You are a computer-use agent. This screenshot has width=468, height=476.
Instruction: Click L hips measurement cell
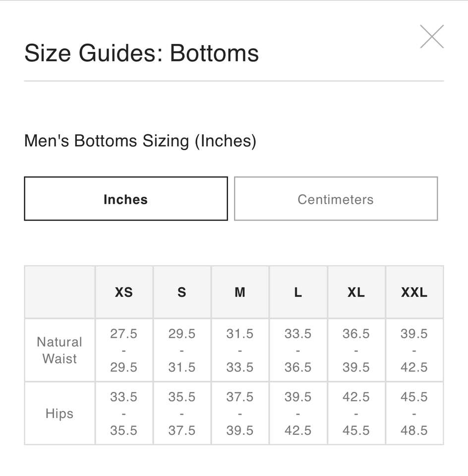click(298, 414)
